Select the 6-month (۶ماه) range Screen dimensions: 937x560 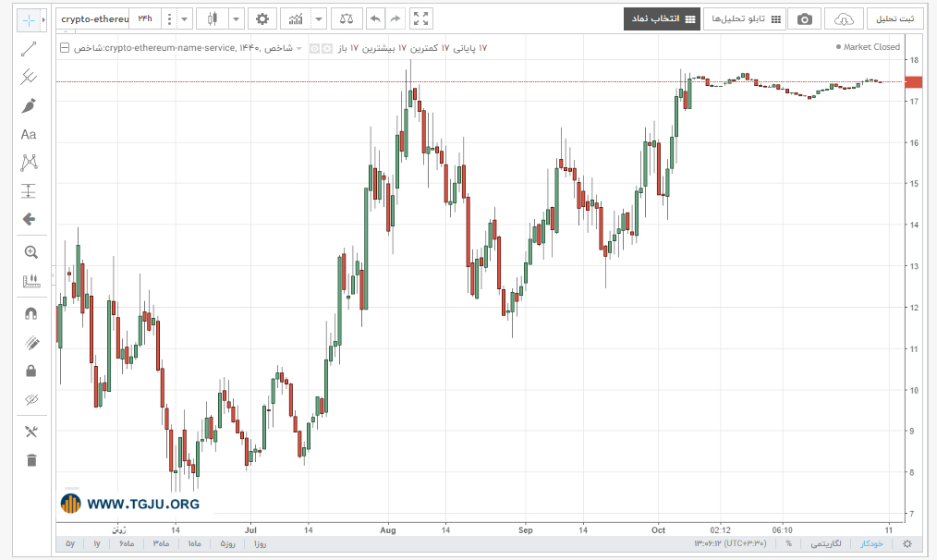tap(127, 544)
